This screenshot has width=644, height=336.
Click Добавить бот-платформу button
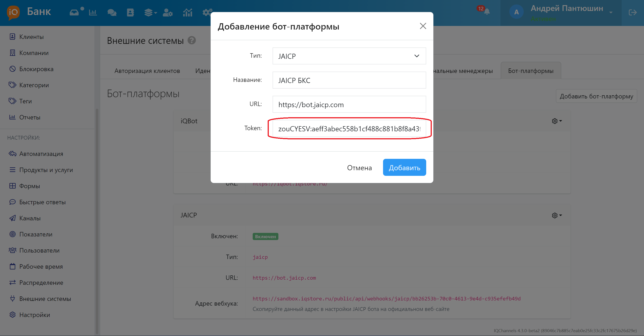[596, 96]
